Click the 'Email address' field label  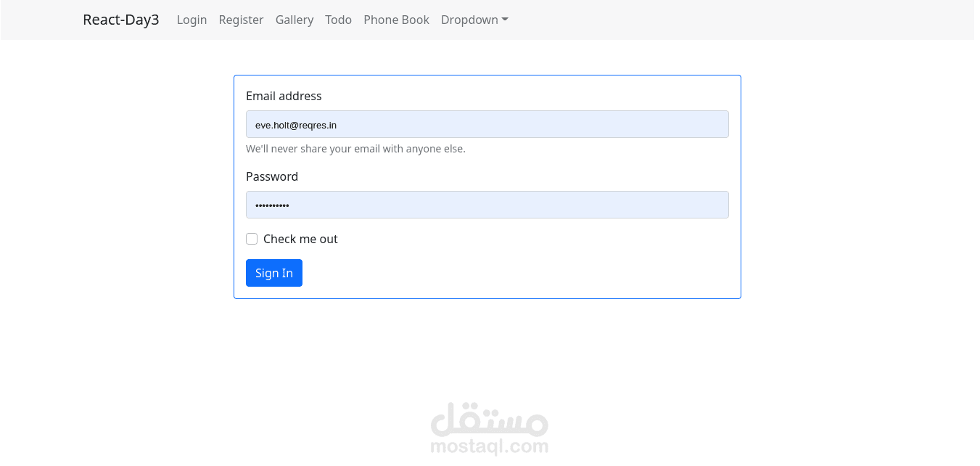click(x=284, y=96)
